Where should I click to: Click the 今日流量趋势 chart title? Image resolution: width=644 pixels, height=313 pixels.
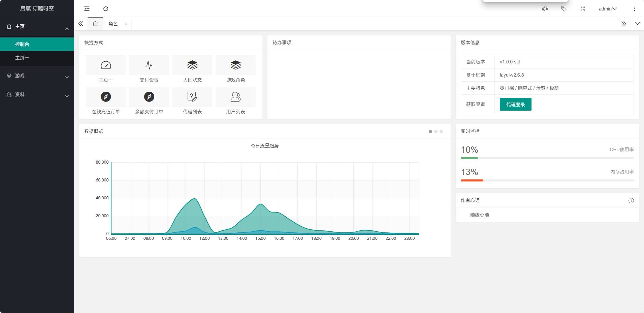(x=265, y=146)
